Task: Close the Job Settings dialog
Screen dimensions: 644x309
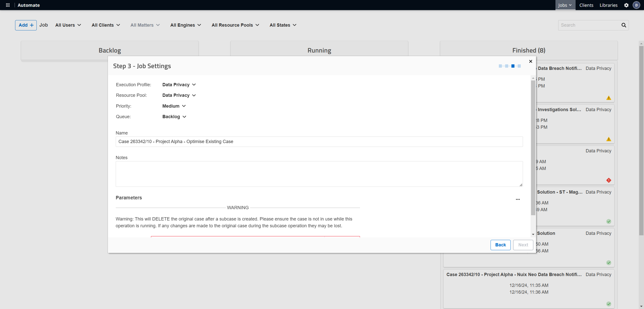Action: point(531,61)
